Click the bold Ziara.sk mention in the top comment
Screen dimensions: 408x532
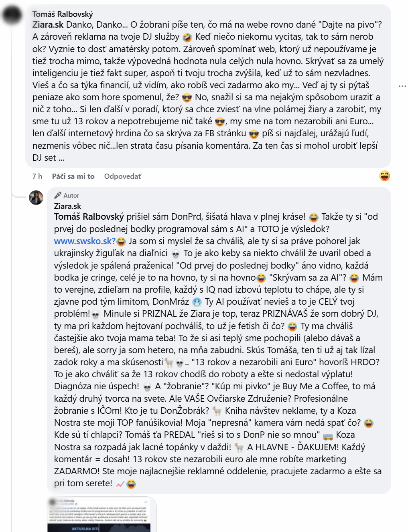pyautogui.click(x=47, y=24)
